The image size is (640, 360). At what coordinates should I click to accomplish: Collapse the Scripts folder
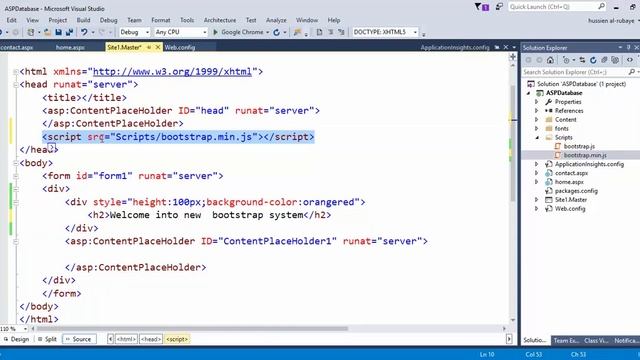pyautogui.click(x=537, y=138)
